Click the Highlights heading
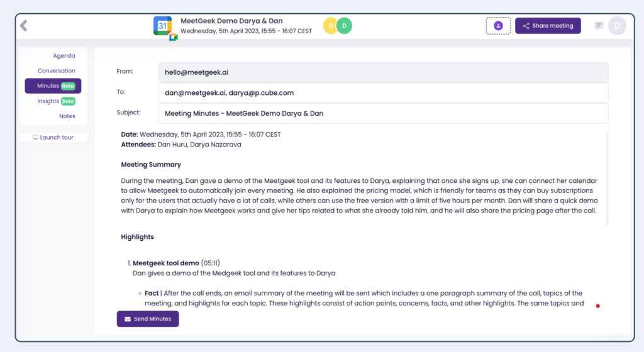The image size is (644, 352). click(x=137, y=237)
